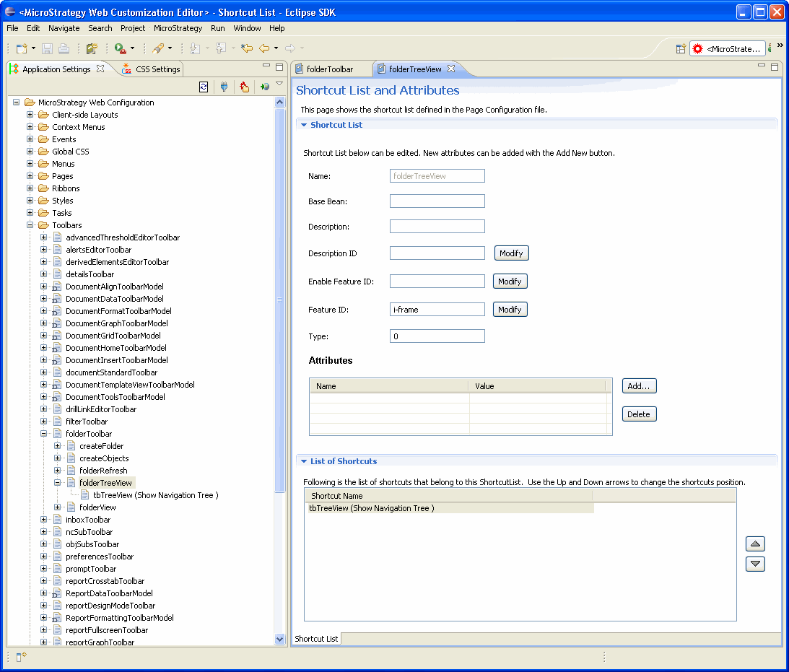Click the New wizard toolbar icon

pyautogui.click(x=22, y=48)
